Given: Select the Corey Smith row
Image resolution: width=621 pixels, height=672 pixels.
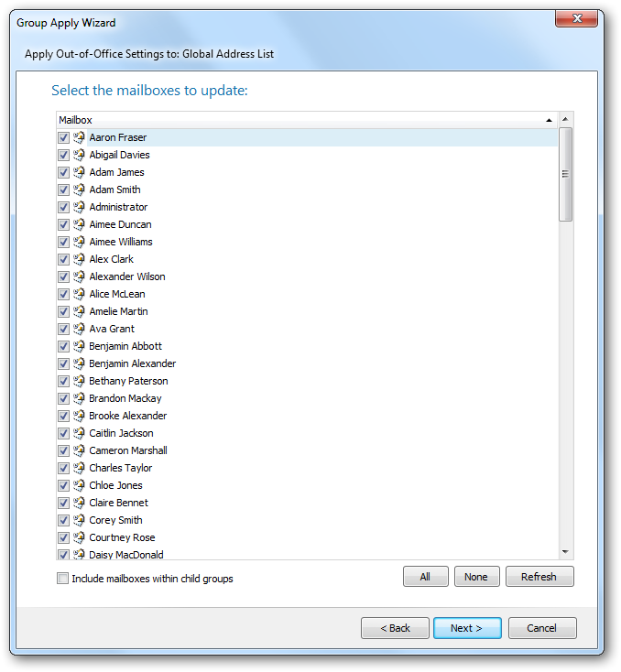Looking at the screenshot, I should [x=307, y=520].
